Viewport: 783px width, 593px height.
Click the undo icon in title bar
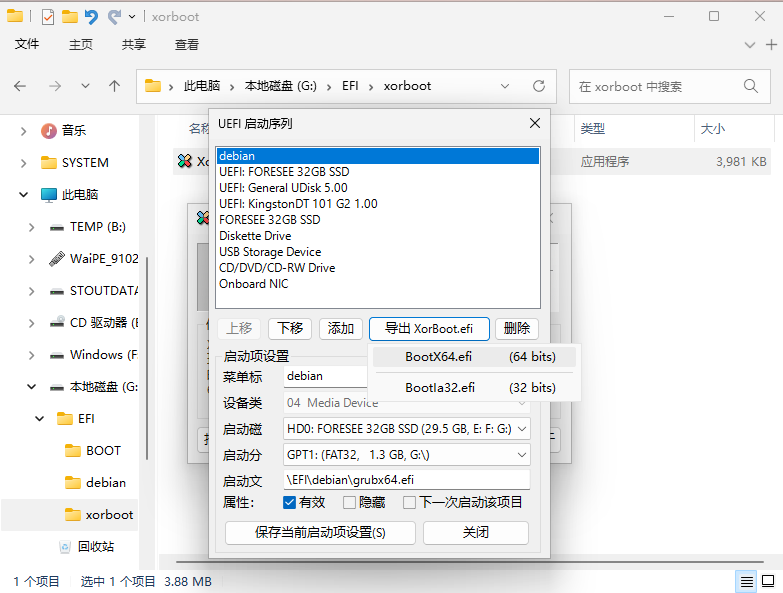[x=91, y=17]
